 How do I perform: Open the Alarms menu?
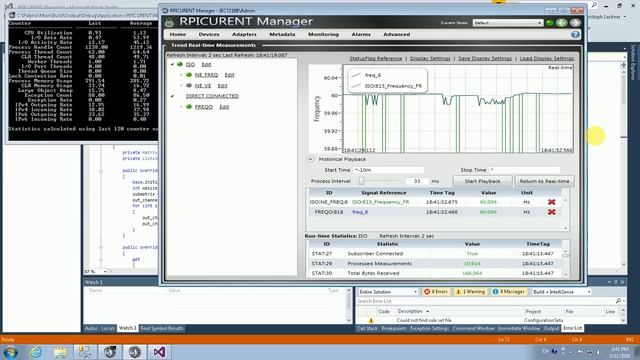[x=361, y=35]
